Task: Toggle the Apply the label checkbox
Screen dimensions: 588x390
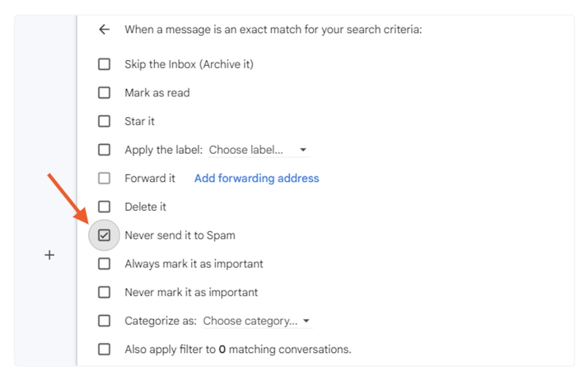Action: coord(104,150)
